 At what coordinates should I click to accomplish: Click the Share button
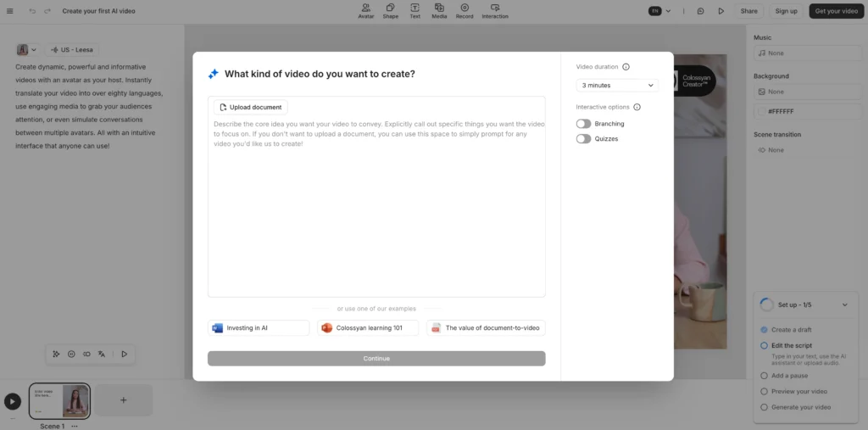tap(749, 11)
